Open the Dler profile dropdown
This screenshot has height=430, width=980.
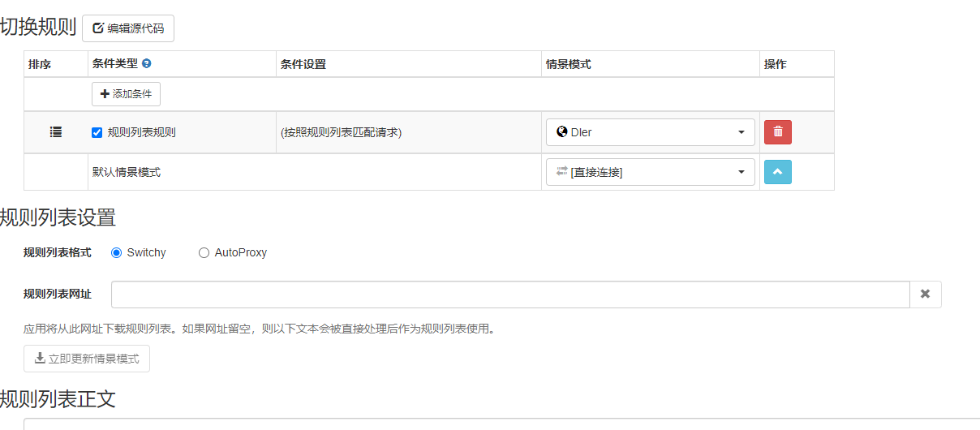[x=650, y=132]
